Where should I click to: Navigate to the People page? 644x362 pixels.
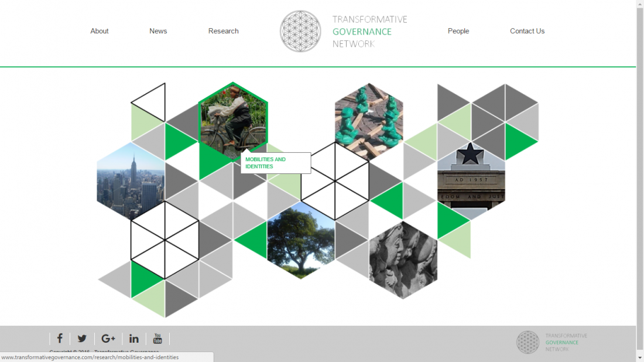(458, 31)
